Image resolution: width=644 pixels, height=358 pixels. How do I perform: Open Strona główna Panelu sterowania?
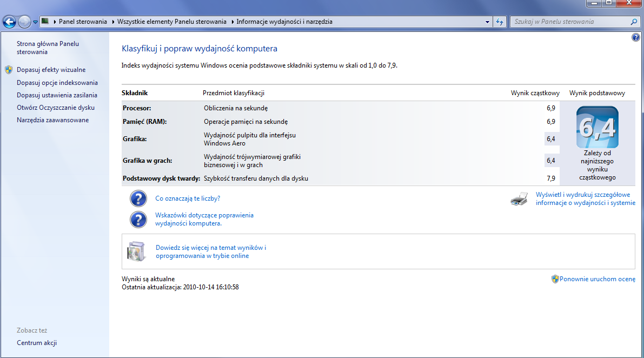[x=48, y=48]
